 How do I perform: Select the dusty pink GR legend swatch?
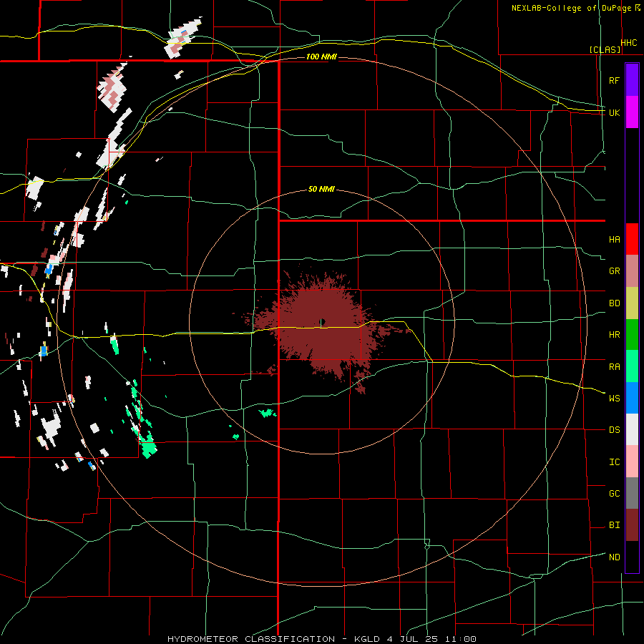(632, 271)
